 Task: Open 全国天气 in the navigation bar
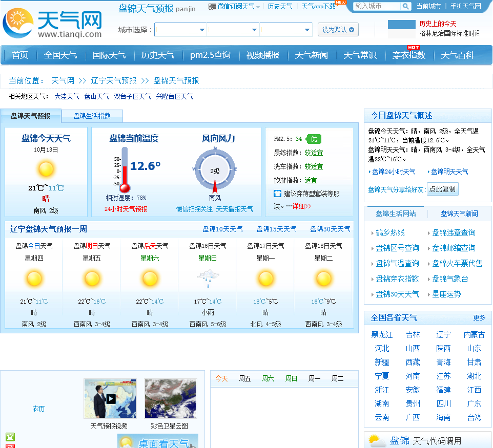(60, 55)
